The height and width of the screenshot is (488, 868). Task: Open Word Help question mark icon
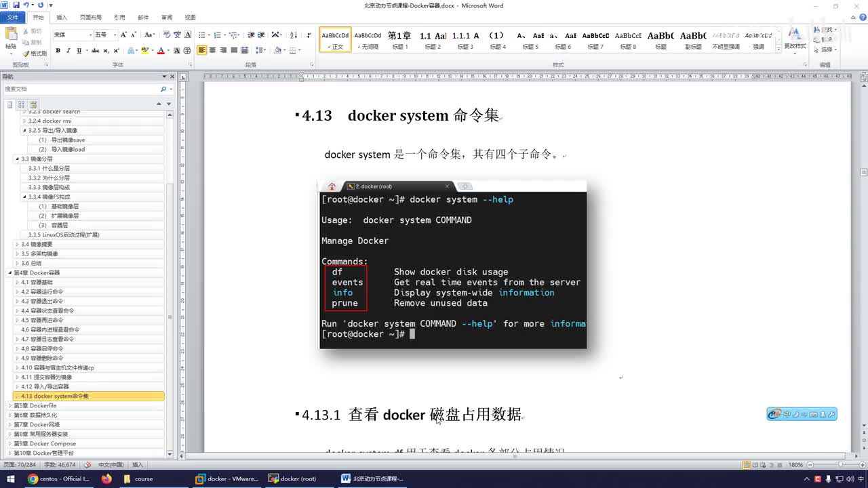(861, 17)
